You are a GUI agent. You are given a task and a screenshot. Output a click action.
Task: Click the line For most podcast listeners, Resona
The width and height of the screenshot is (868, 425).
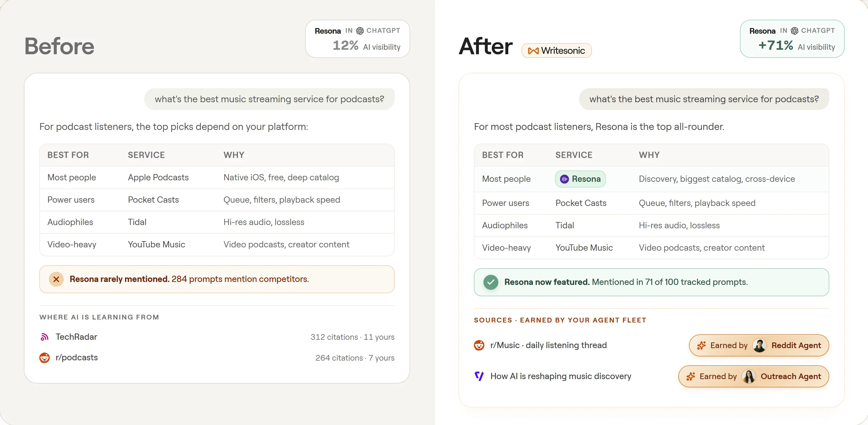[599, 127]
